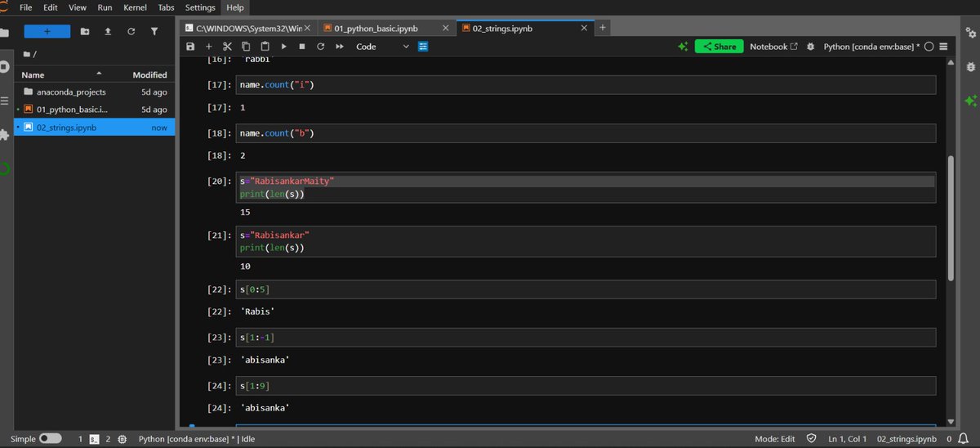Create a new folder in file browser

(x=85, y=31)
